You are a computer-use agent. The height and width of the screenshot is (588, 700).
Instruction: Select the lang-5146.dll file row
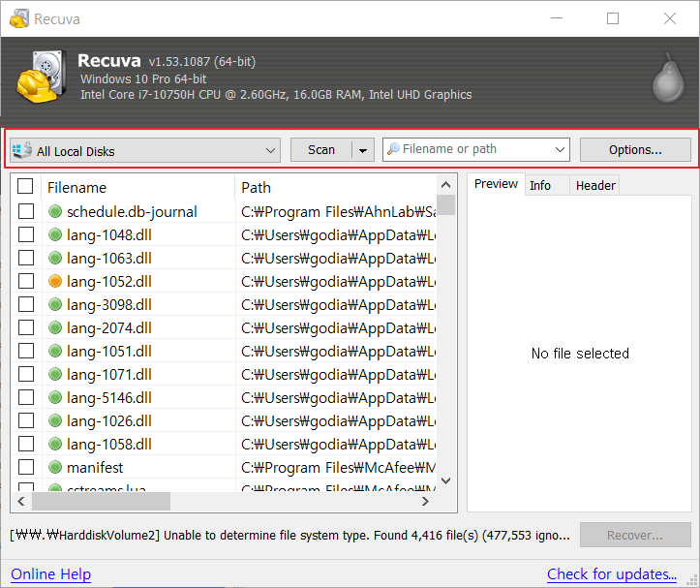tap(224, 397)
